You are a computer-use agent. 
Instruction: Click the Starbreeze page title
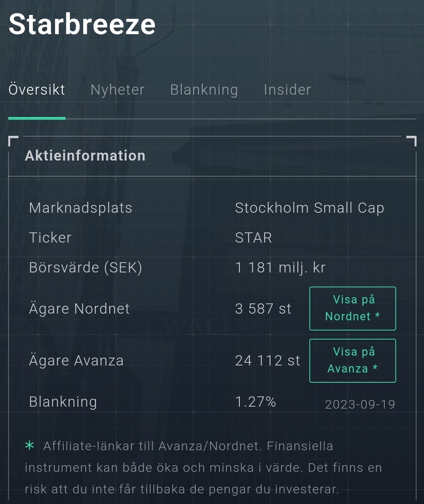point(82,24)
